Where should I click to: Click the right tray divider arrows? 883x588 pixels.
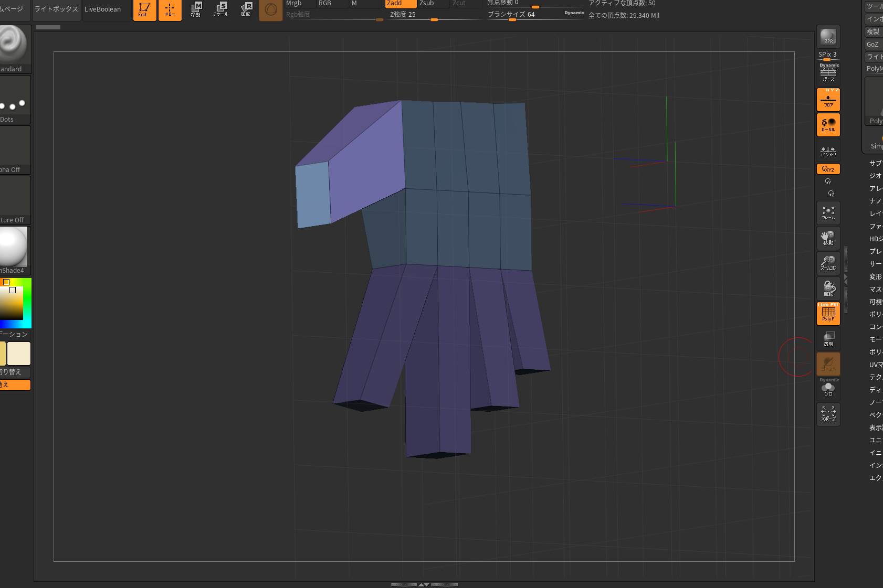click(x=845, y=279)
